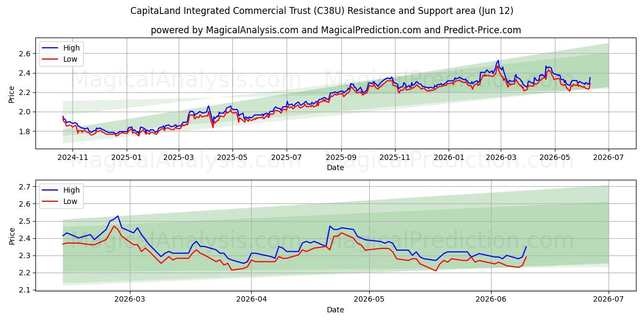This screenshot has width=644, height=322.
Task: Click the 2025-01 date tick on upper chart
Action: (127, 157)
